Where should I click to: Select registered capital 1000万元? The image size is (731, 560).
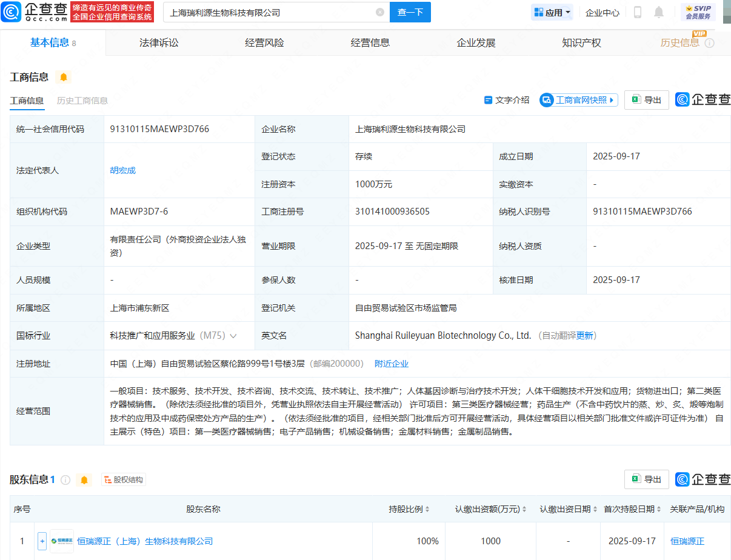[x=374, y=184]
